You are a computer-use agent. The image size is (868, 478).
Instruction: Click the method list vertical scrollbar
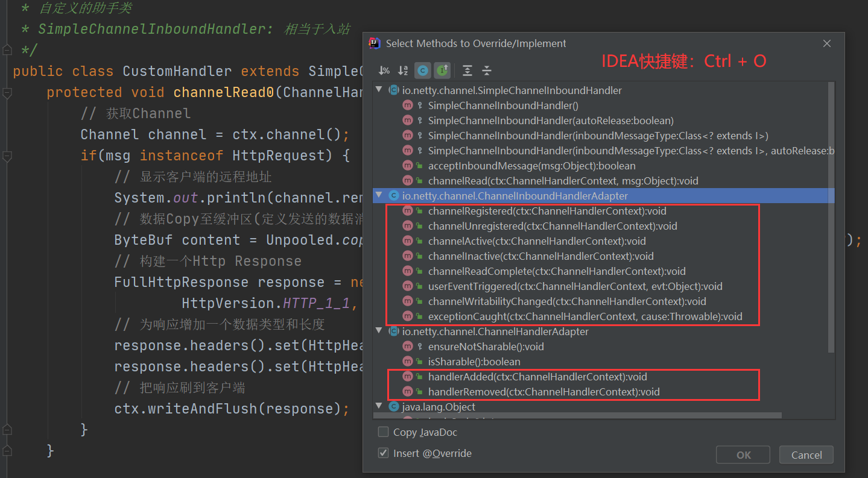coord(831,217)
